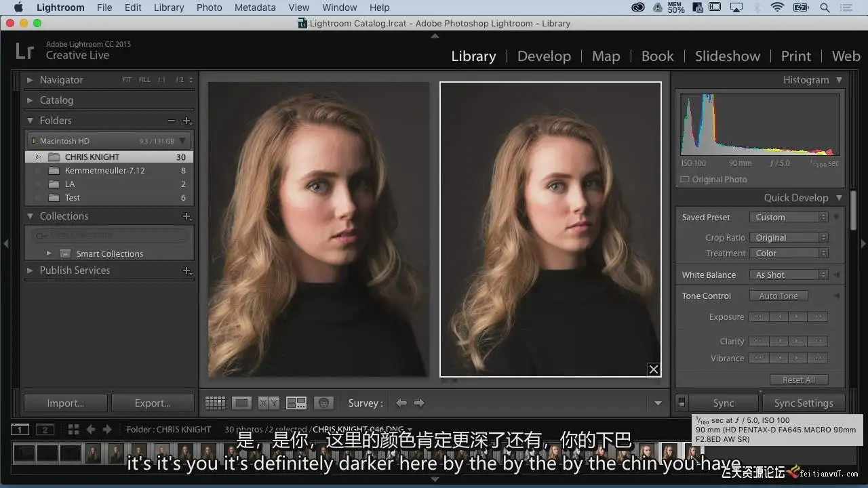Expand the Navigator panel
Screen dimensions: 868x488
click(x=30, y=80)
